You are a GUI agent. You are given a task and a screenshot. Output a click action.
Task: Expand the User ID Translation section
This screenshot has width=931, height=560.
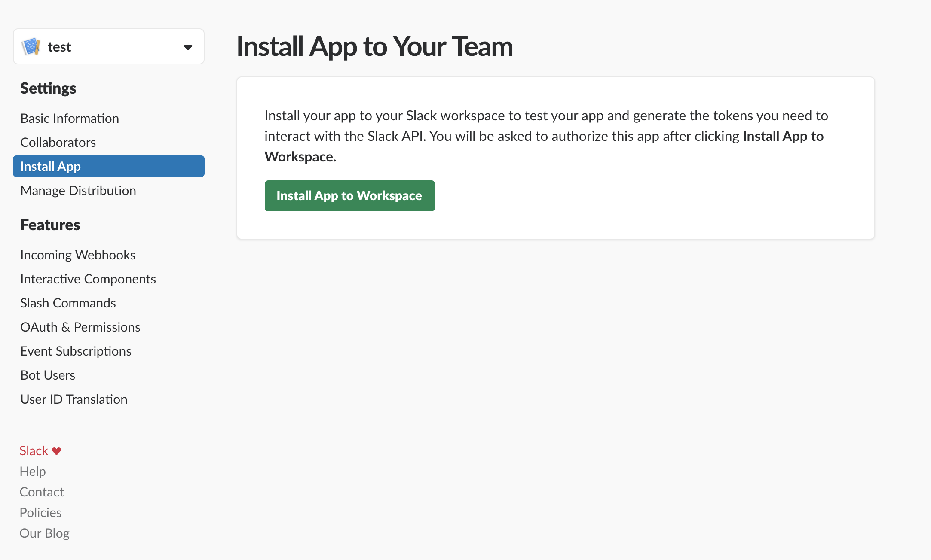point(74,399)
